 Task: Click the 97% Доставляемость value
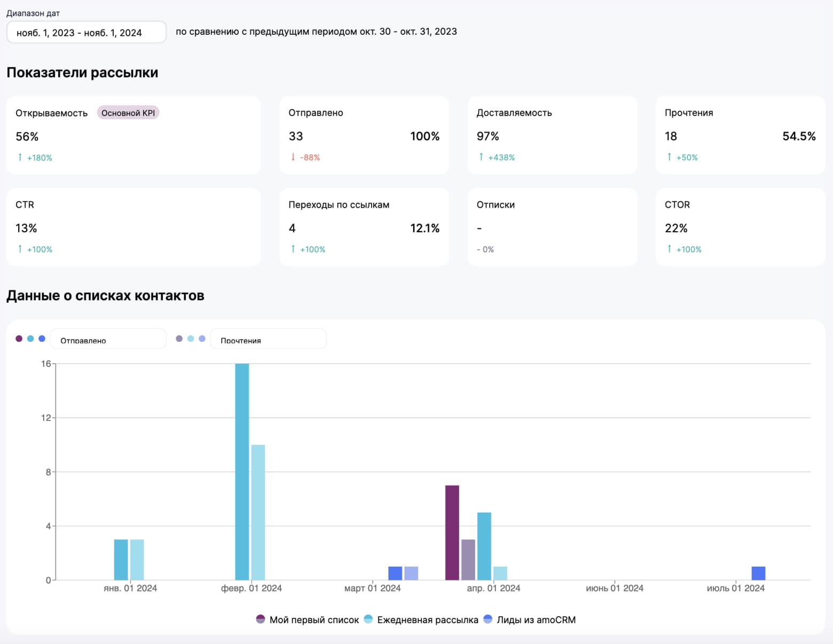(488, 136)
